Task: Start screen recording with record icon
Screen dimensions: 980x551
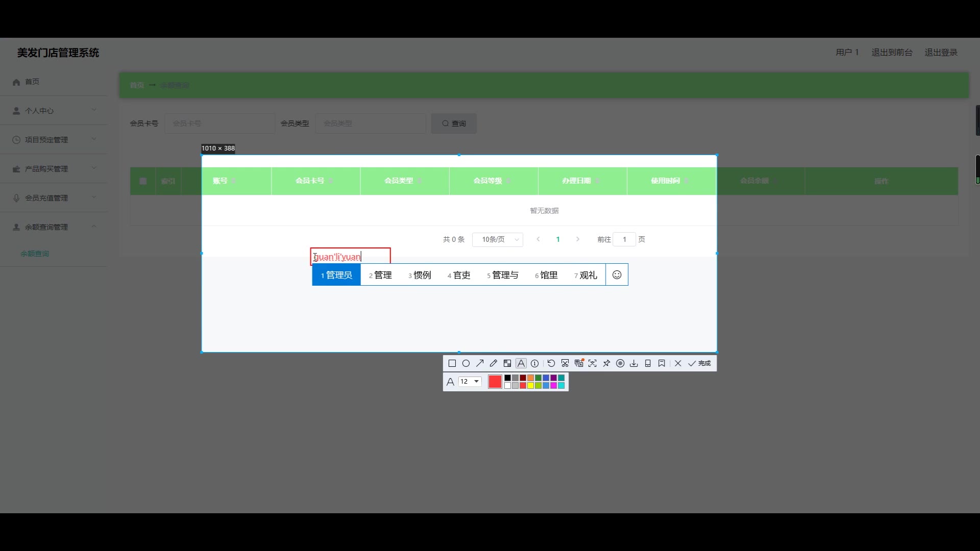Action: 620,363
